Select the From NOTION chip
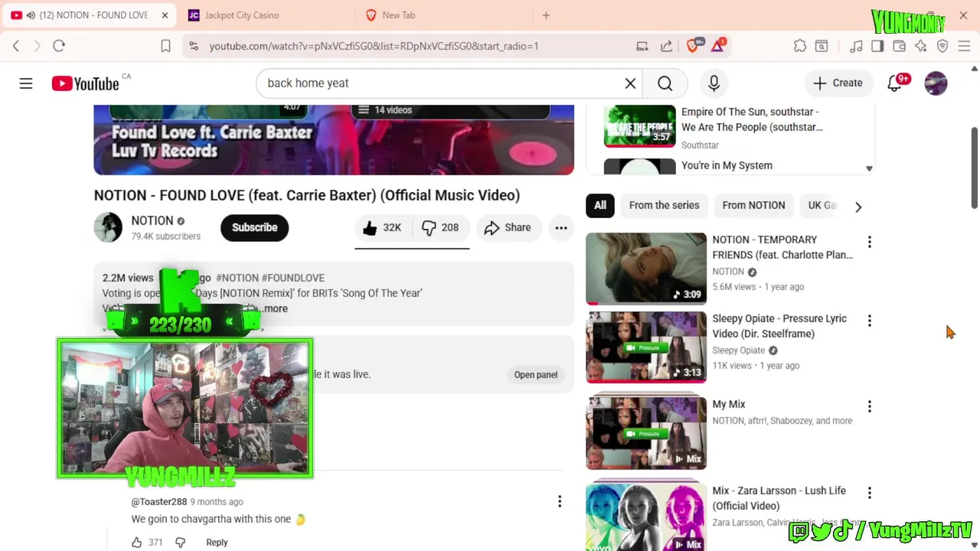 coord(753,205)
